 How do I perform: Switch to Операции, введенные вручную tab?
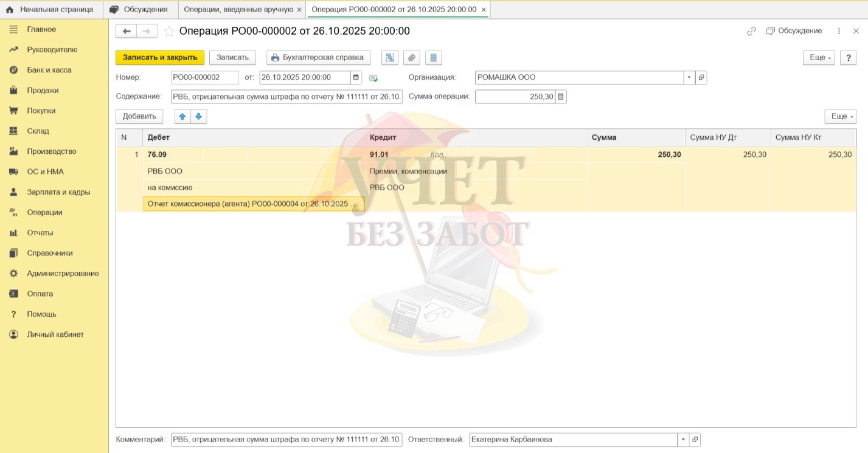[238, 10]
